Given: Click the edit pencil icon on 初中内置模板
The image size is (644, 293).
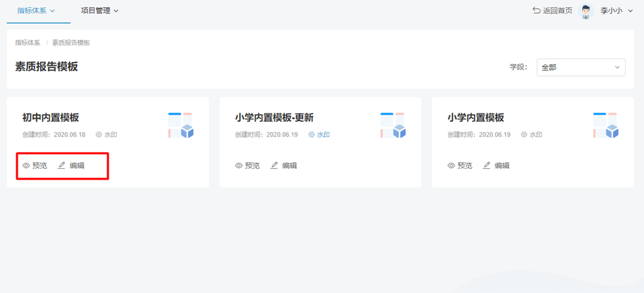Looking at the screenshot, I should [62, 165].
